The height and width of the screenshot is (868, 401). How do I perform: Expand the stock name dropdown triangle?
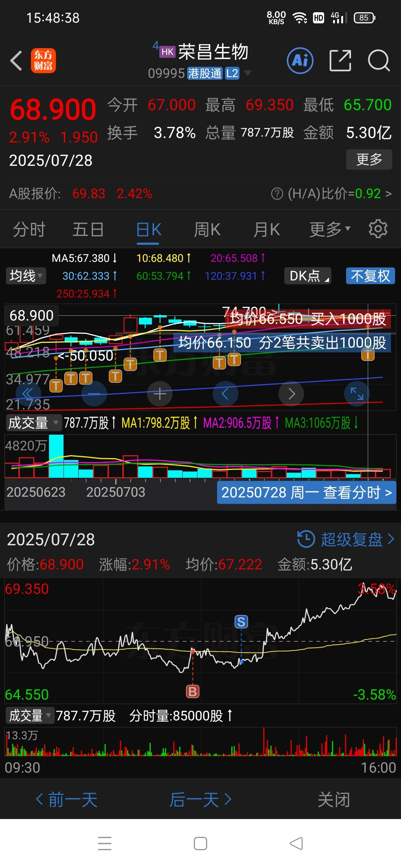(247, 73)
